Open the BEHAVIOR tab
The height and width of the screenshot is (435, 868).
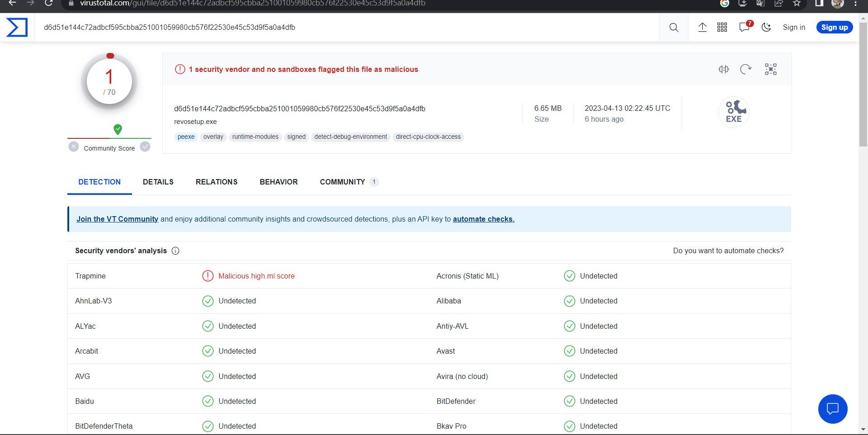(279, 182)
